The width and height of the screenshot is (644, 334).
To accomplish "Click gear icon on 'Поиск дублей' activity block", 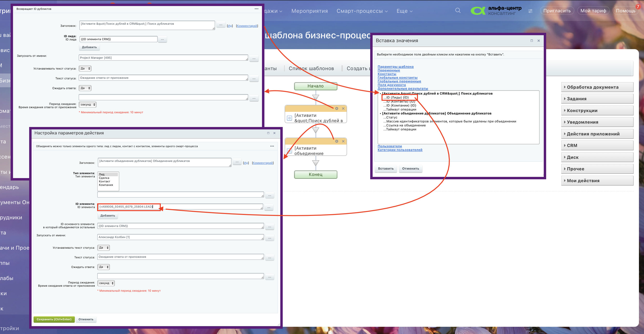I will click(336, 108).
